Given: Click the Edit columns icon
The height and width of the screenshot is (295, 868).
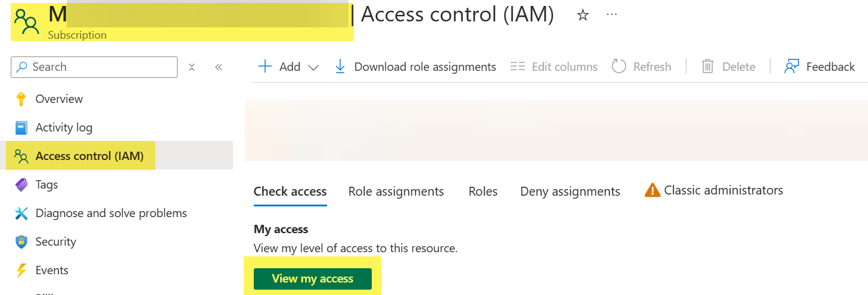Looking at the screenshot, I should pos(518,67).
